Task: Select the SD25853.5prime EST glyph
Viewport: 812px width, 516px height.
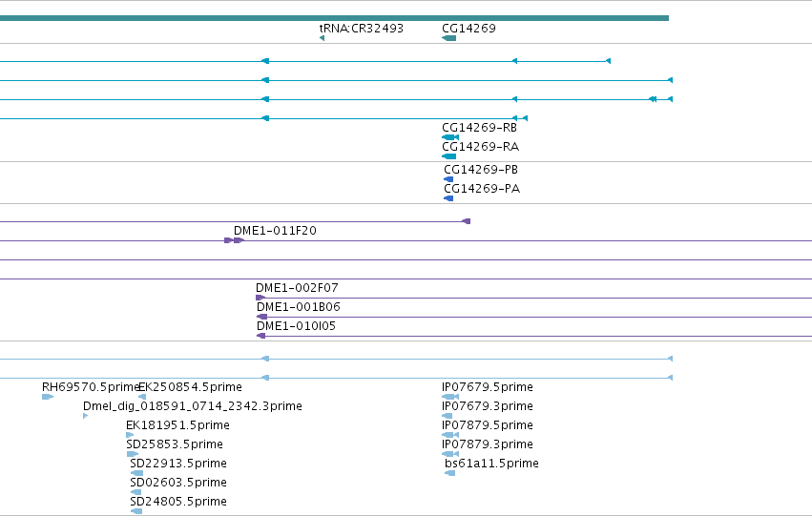Action: [132, 454]
